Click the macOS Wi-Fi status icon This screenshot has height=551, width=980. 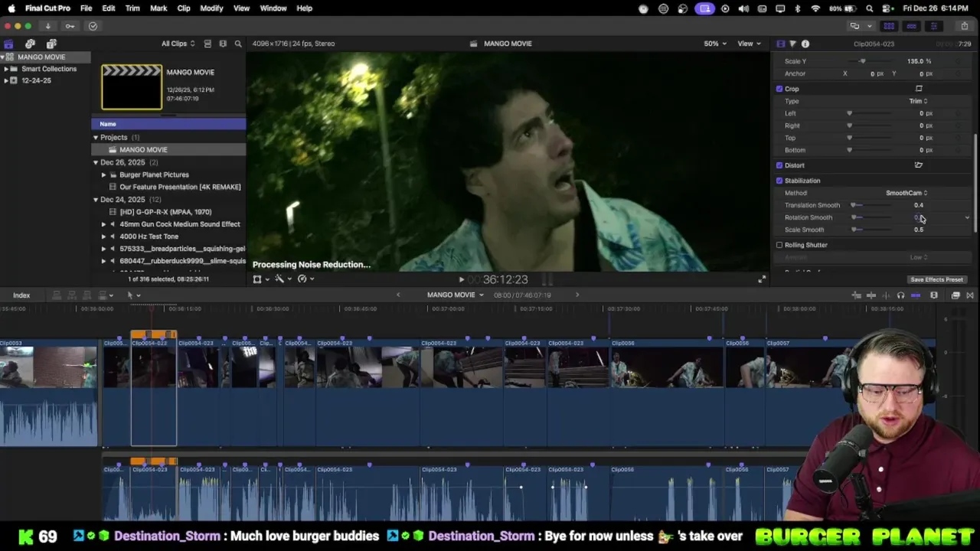[x=815, y=8]
